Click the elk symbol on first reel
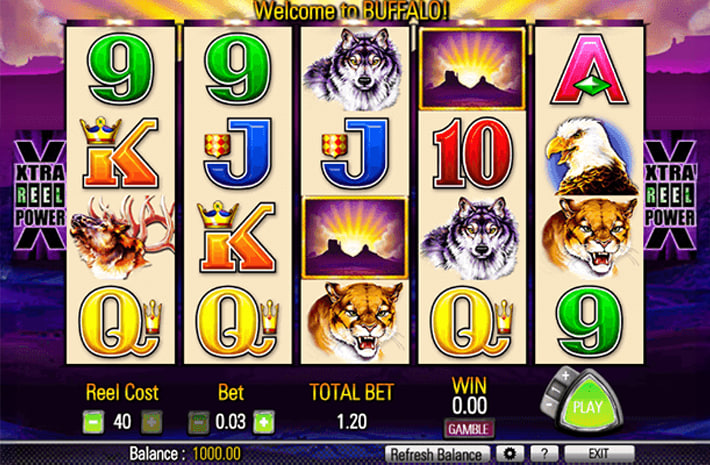 (x=121, y=236)
